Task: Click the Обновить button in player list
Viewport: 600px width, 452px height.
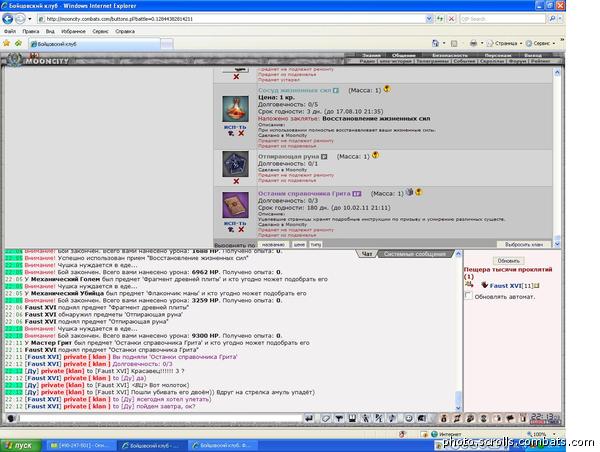Action: coord(508,261)
